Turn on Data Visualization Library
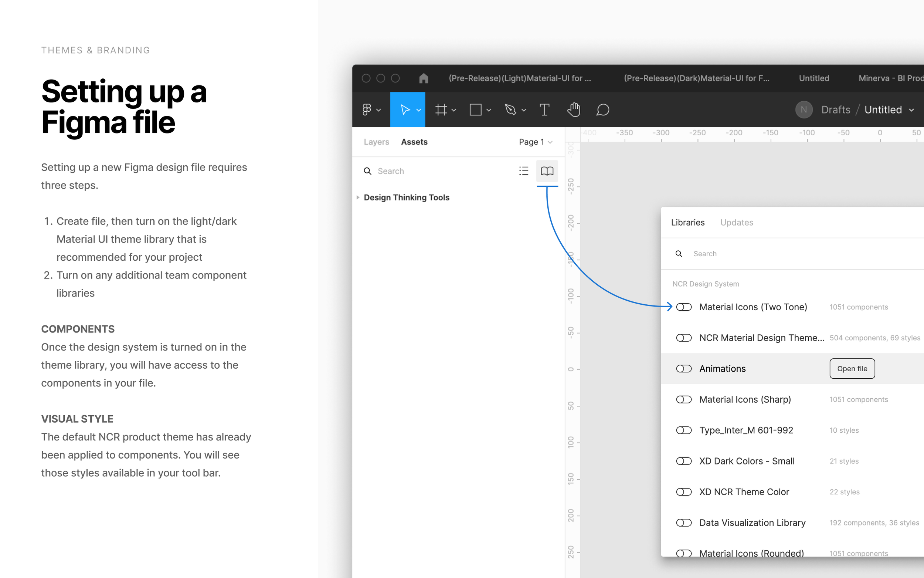This screenshot has width=924, height=578. tap(684, 523)
